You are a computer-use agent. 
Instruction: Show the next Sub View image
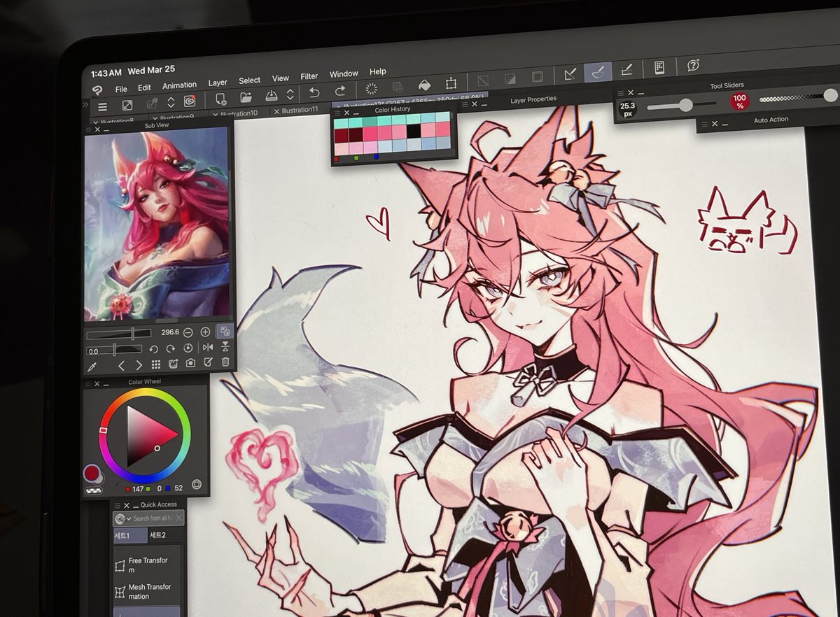click(139, 364)
